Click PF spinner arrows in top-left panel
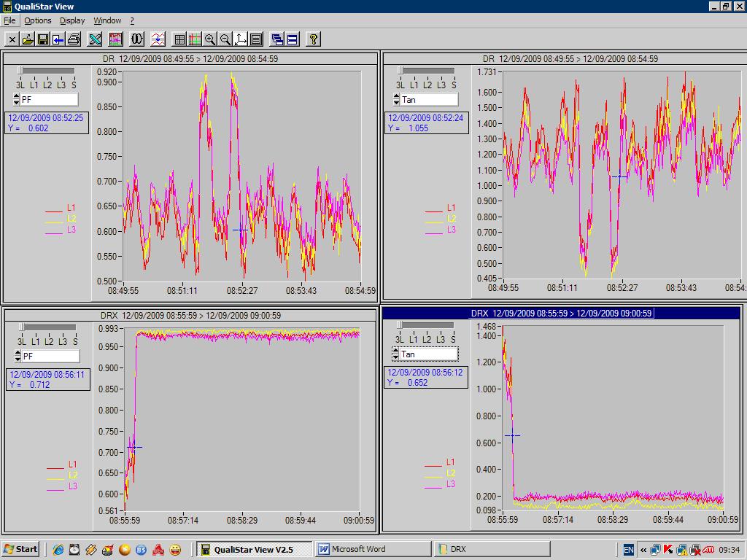The width and height of the screenshot is (747, 560). pos(16,100)
